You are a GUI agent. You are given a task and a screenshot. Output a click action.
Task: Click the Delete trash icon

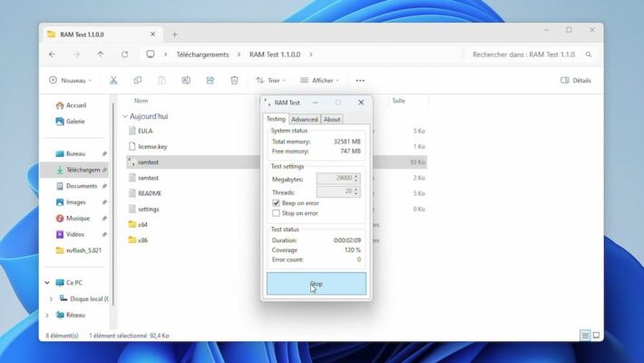click(x=234, y=80)
